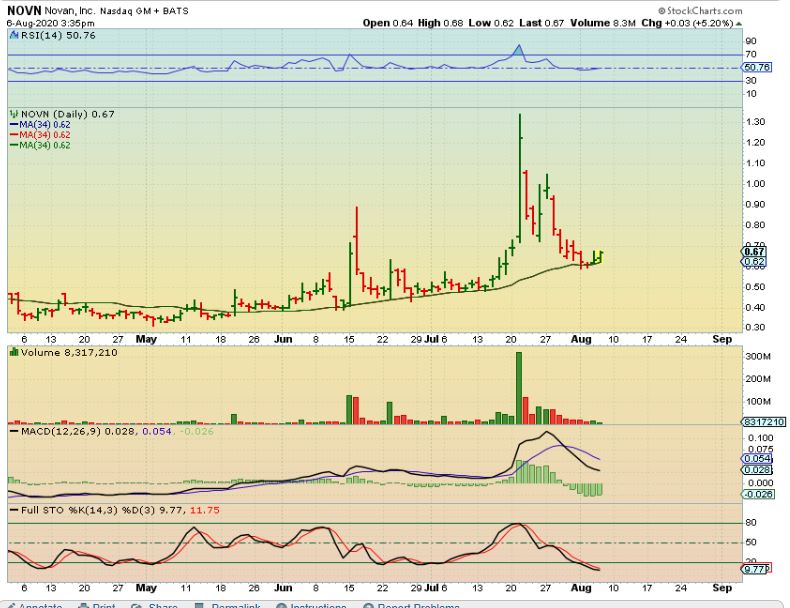
Task: Click the green up arrow after Chg percentage
Action: click(739, 23)
